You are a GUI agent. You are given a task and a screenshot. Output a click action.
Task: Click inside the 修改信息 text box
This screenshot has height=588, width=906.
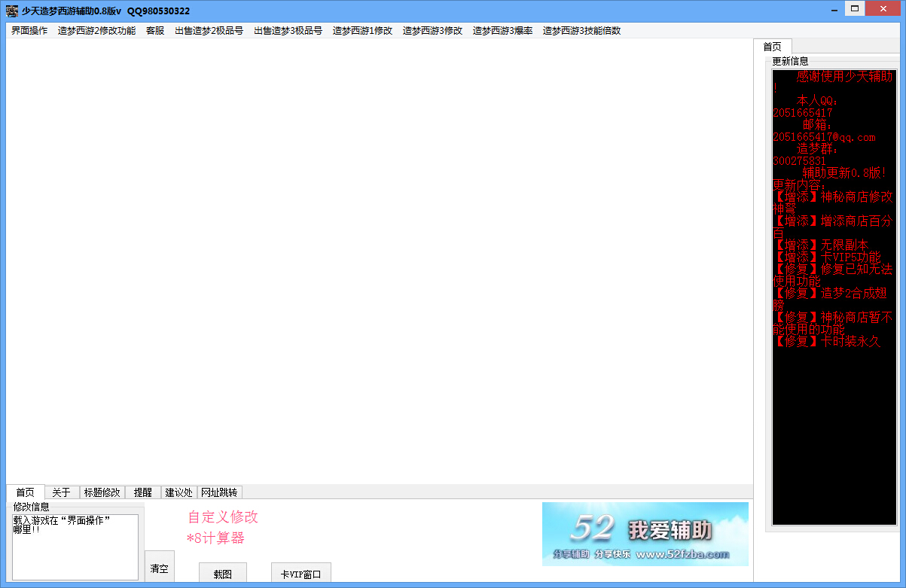[x=75, y=547]
